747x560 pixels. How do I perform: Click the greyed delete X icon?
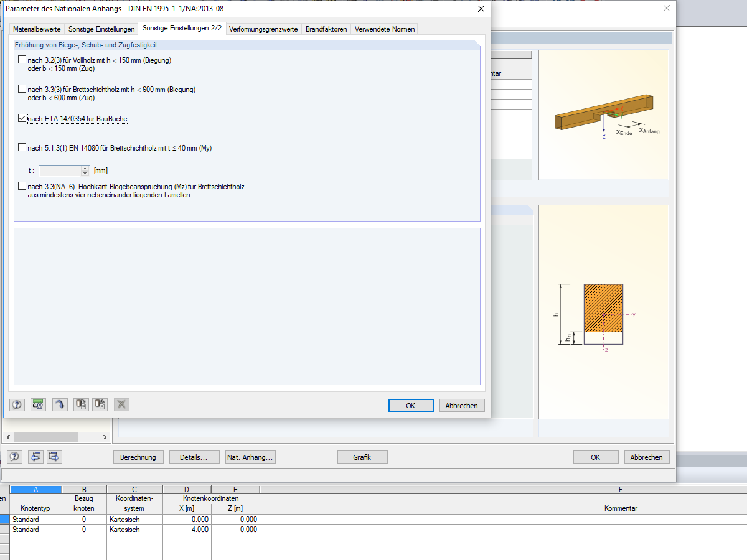click(x=121, y=405)
